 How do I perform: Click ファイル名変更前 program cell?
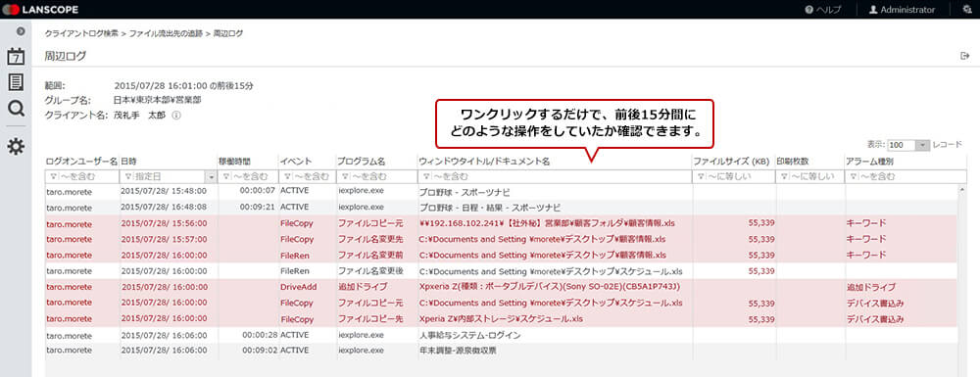point(370,256)
